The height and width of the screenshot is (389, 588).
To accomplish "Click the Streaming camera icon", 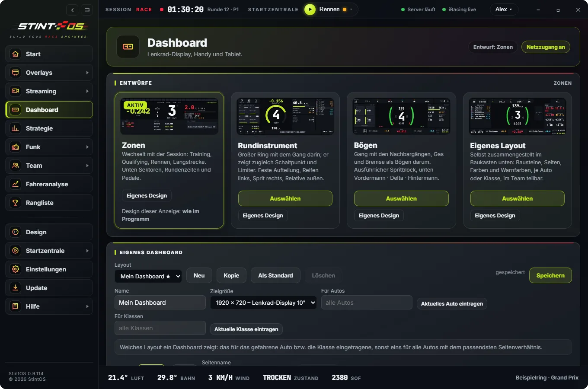I will (x=16, y=91).
